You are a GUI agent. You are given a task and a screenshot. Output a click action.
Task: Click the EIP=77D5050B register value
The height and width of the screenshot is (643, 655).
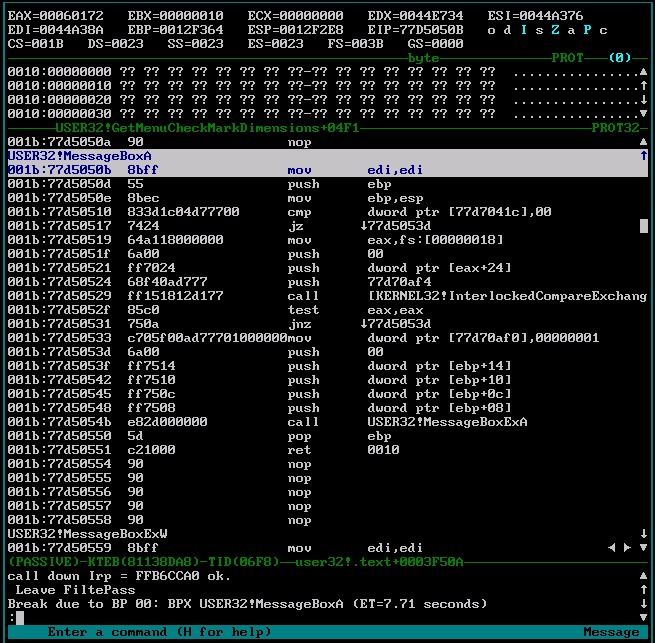[x=415, y=30]
